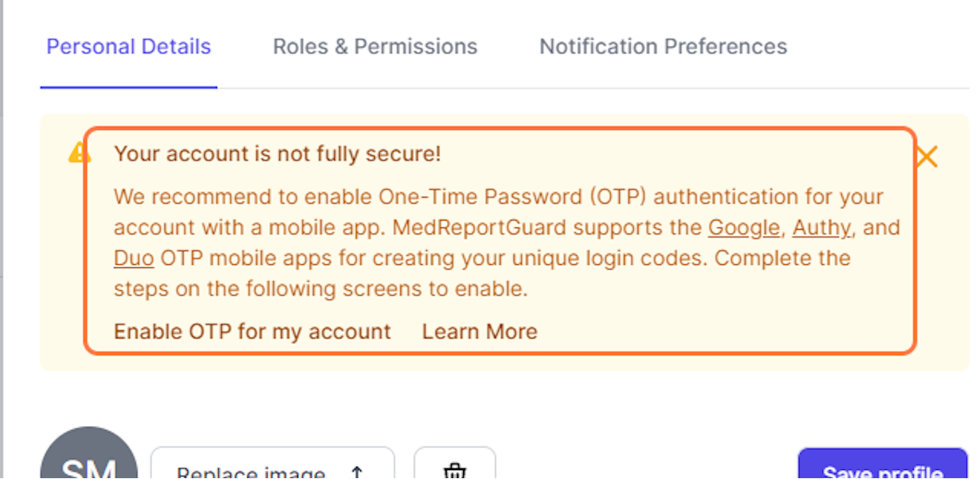Image resolution: width=980 pixels, height=479 pixels.
Task: Dismiss the security warning banner with X
Action: [926, 157]
